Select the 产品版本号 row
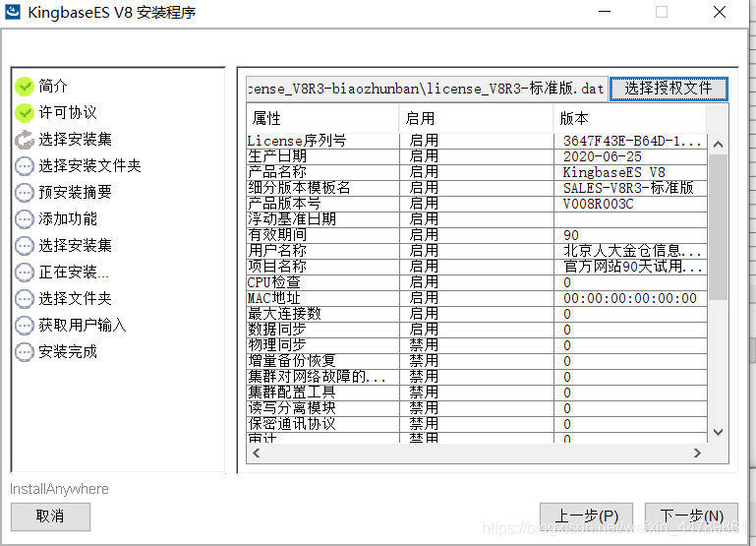Viewport: 756px width, 546px height. (x=477, y=204)
